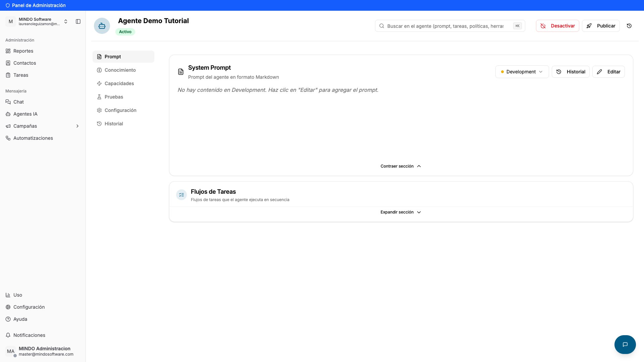Click the M workspace avatar
This screenshot has width=644, height=362.
coord(11,21)
